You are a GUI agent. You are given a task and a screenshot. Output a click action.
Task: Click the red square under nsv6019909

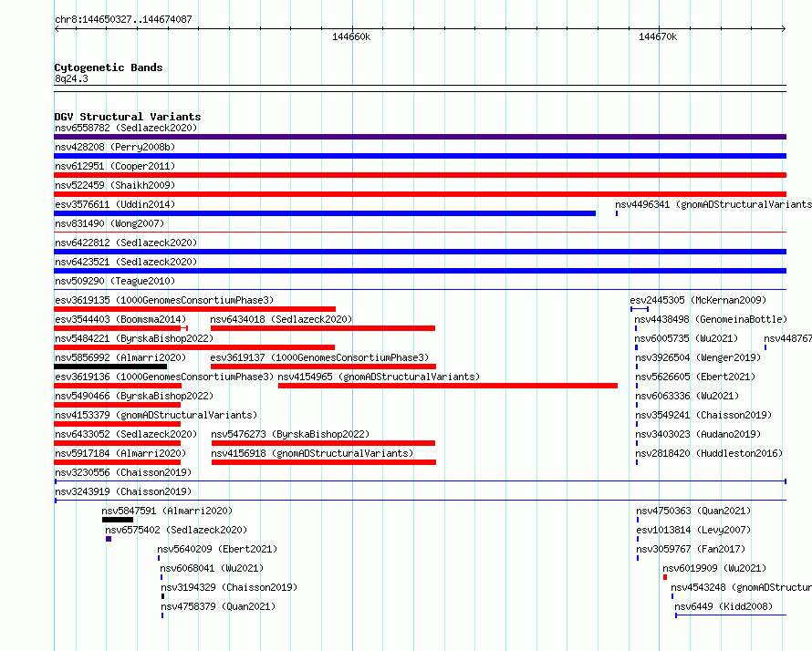click(x=665, y=577)
